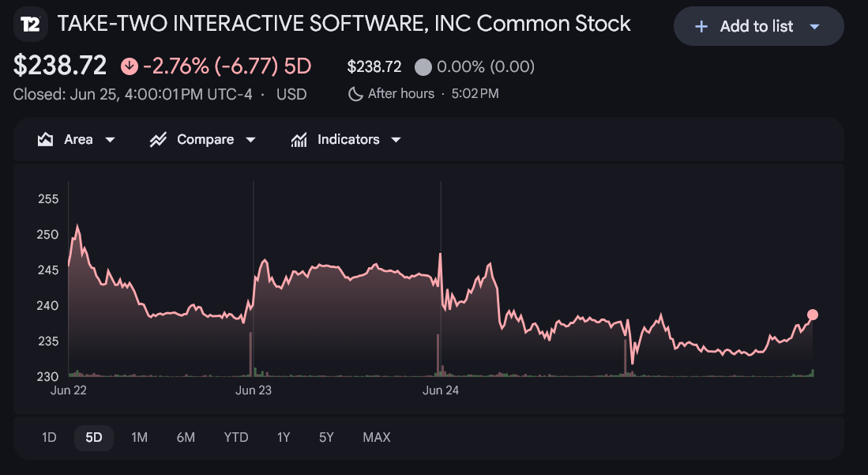
Task: Click the Add to list label
Action: tap(756, 26)
